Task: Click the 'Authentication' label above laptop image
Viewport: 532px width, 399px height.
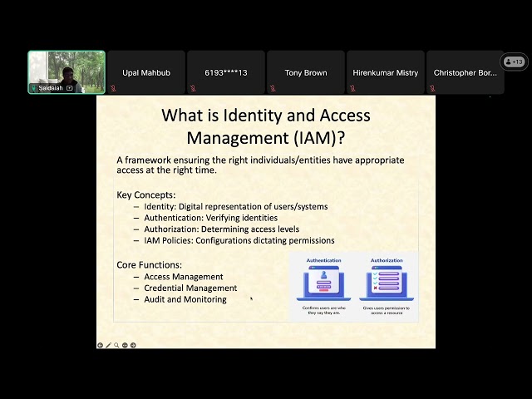Action: [x=323, y=260]
